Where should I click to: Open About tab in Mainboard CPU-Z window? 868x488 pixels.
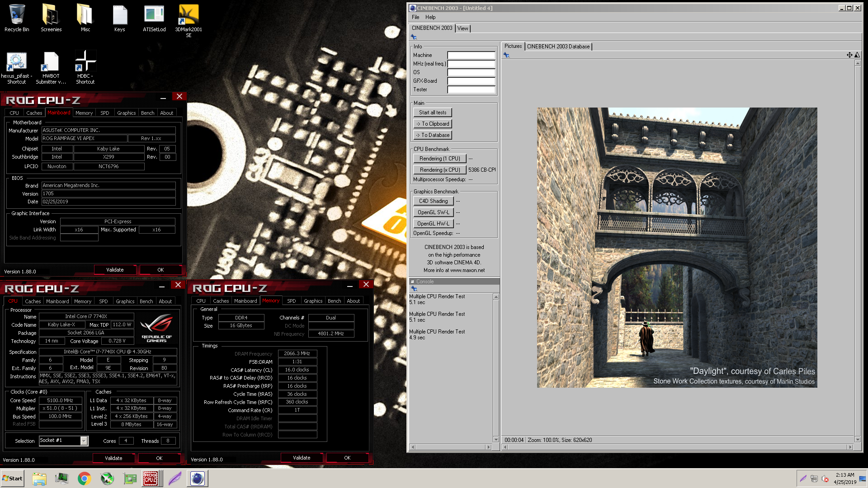tap(167, 113)
